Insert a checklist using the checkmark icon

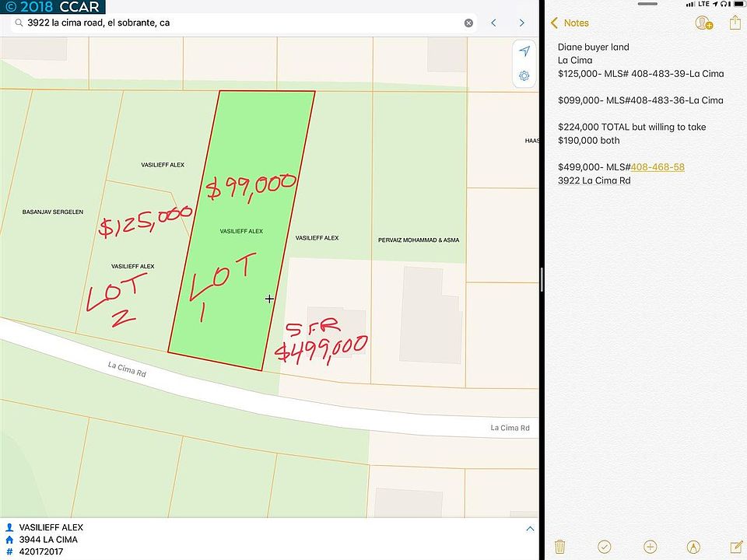(x=605, y=548)
